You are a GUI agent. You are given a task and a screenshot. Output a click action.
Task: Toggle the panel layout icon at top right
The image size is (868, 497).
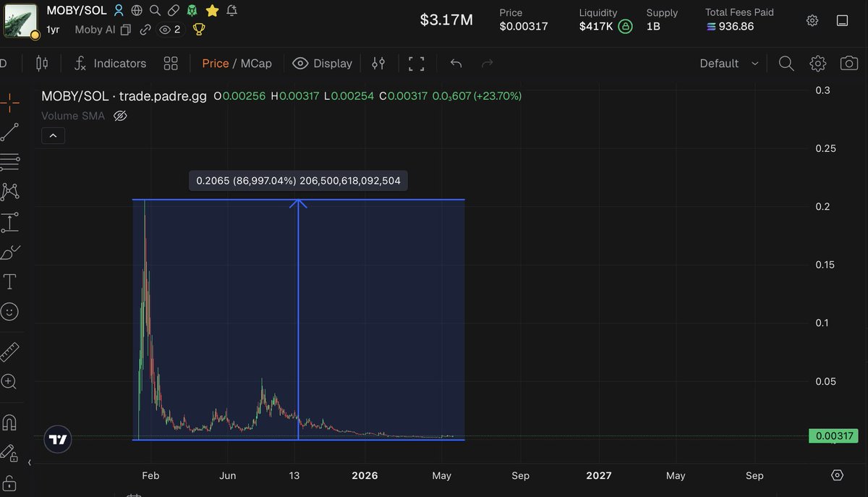[x=843, y=20]
